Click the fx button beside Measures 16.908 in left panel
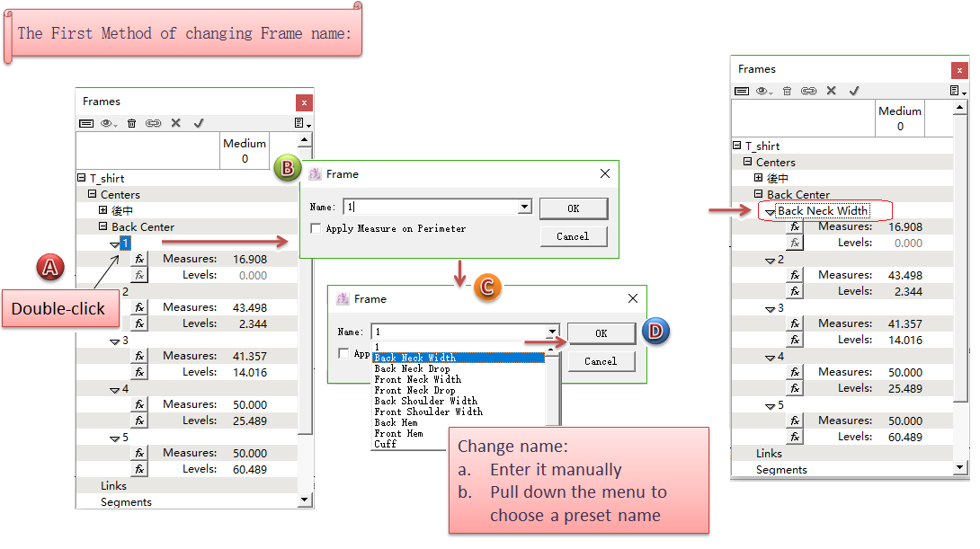This screenshot has height=549, width=980. pos(139,260)
